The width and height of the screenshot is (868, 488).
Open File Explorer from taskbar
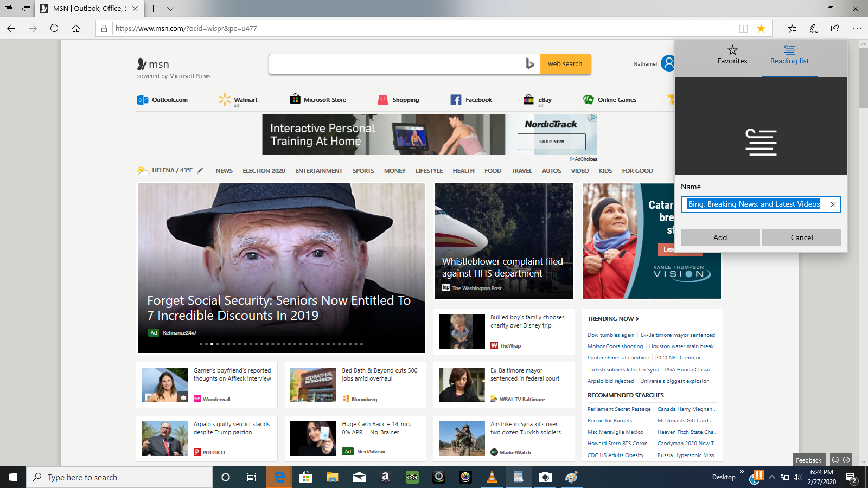pyautogui.click(x=333, y=477)
